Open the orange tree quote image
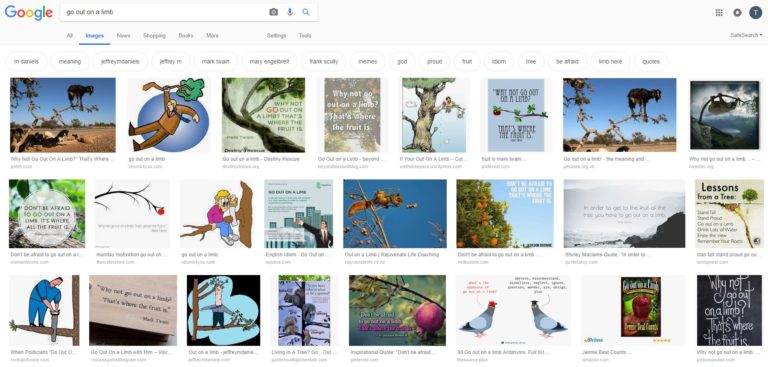This screenshot has width=768, height=367. [505, 214]
